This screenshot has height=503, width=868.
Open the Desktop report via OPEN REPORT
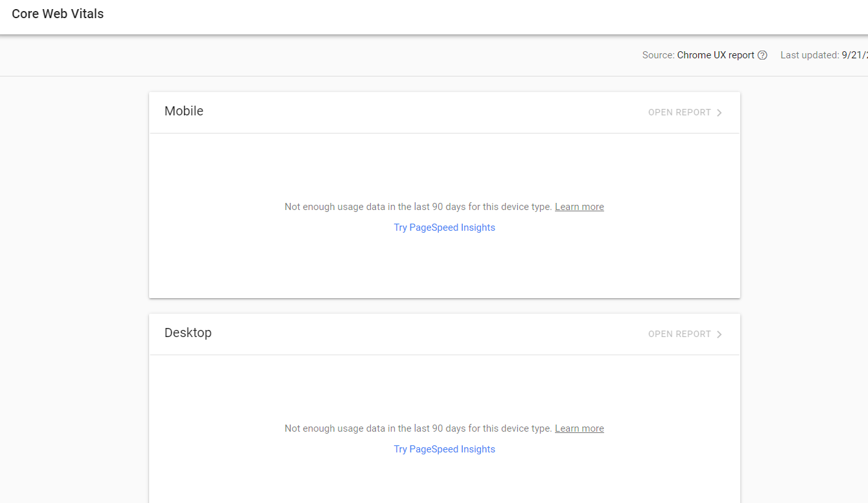pyautogui.click(x=679, y=334)
